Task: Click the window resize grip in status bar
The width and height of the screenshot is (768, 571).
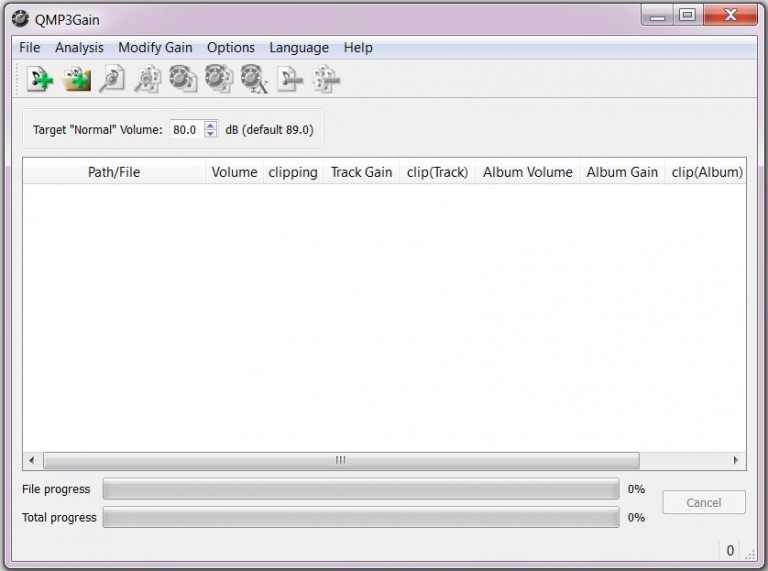Action: [750, 554]
